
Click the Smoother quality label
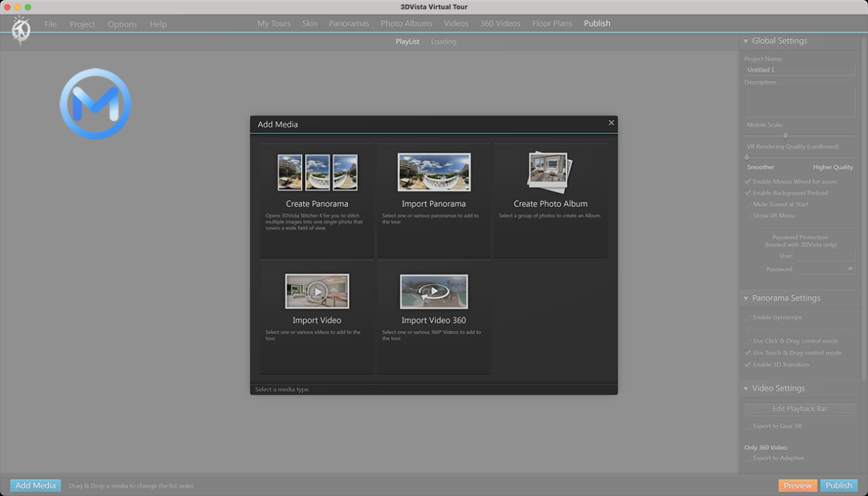tap(761, 167)
